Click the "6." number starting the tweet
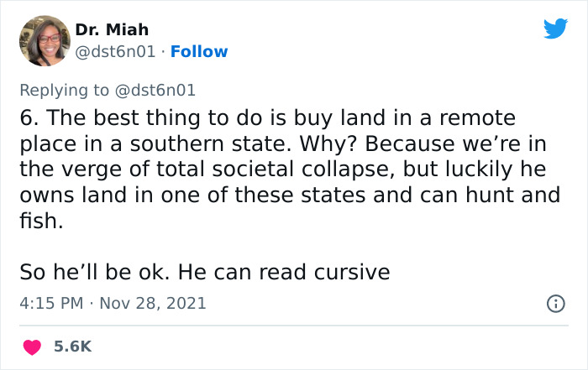The image size is (588, 370). click(x=29, y=117)
